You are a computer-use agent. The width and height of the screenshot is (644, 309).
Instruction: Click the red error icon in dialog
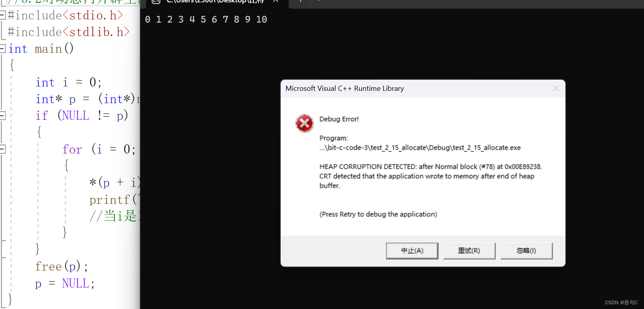(x=305, y=123)
